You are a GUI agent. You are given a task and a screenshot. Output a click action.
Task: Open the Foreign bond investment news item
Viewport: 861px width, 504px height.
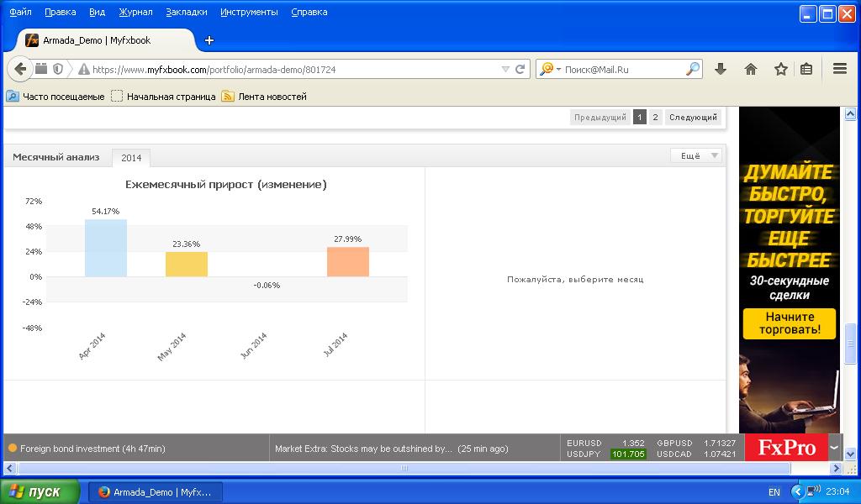[92, 448]
